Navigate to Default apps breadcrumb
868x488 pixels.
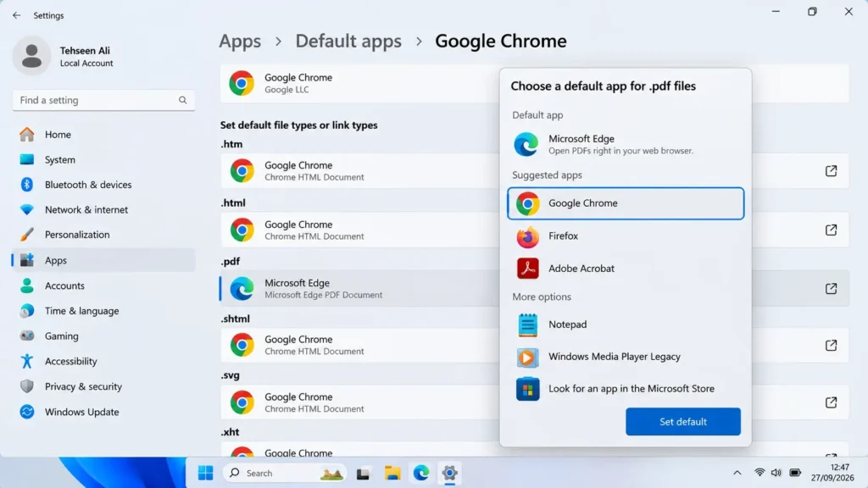coord(348,41)
